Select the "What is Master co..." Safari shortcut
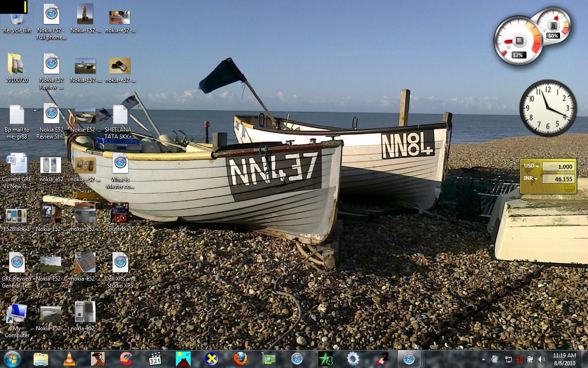Viewport: 588px width, 368px height. tap(120, 172)
